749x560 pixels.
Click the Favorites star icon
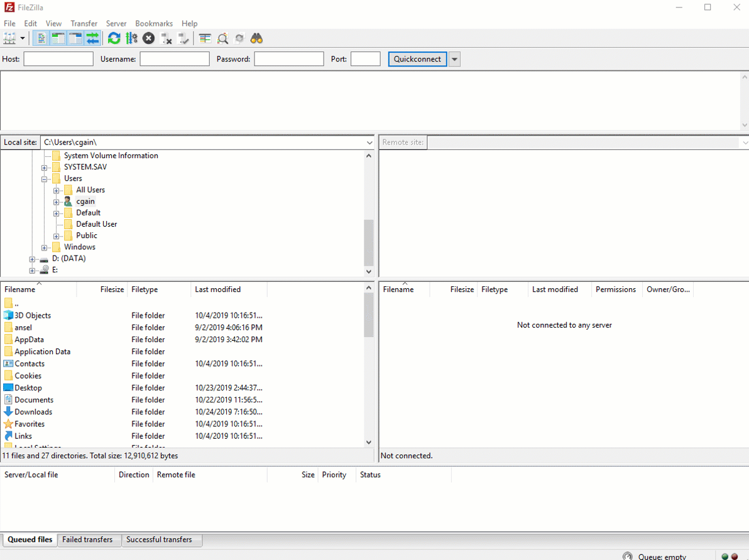[x=8, y=424]
